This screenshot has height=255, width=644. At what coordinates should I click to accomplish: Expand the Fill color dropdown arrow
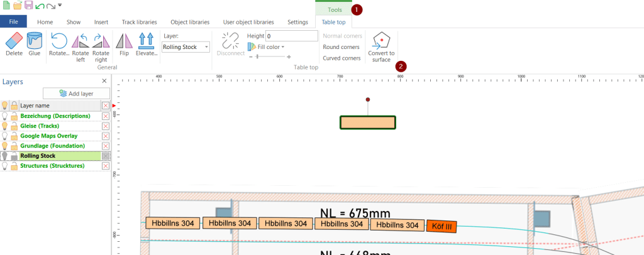283,47
